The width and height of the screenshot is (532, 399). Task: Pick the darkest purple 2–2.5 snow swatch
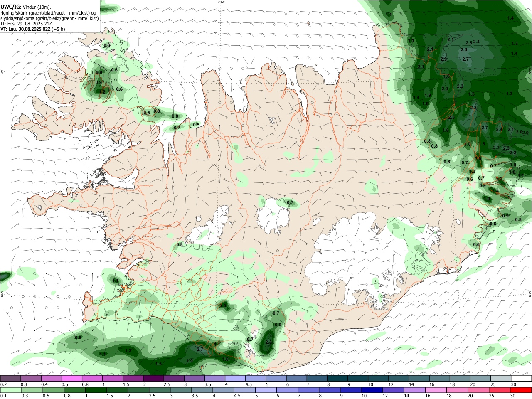pyautogui.click(x=153, y=378)
